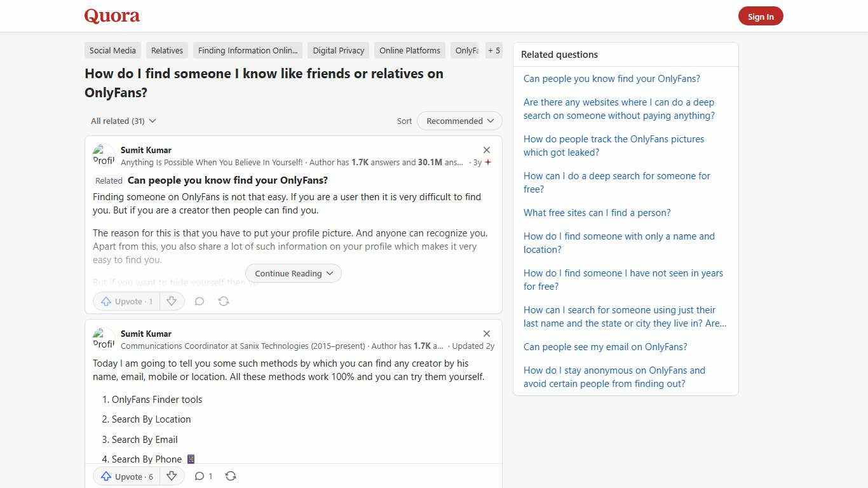868x488 pixels.
Task: Click the Quora logo
Action: [x=111, y=16]
